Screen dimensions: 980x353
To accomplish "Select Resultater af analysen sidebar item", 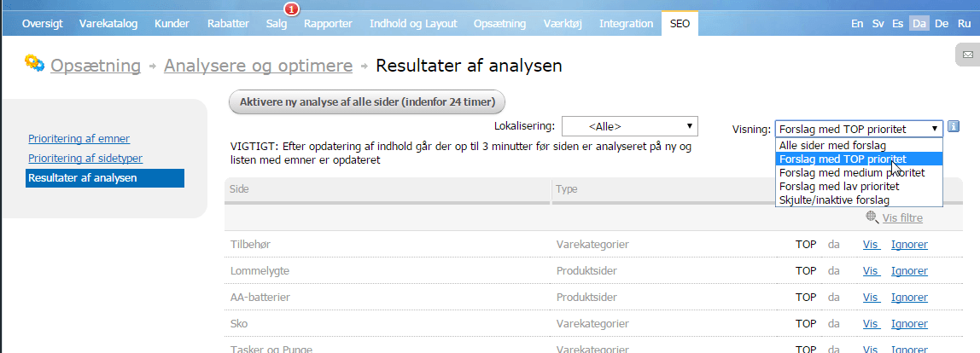I will [105, 178].
